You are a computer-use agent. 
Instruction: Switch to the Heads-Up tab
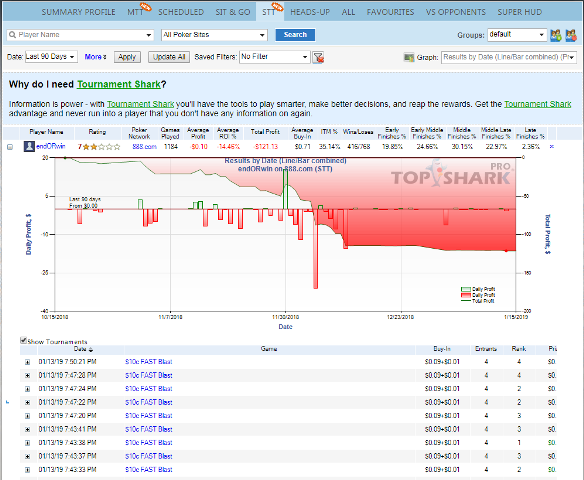[x=310, y=12]
